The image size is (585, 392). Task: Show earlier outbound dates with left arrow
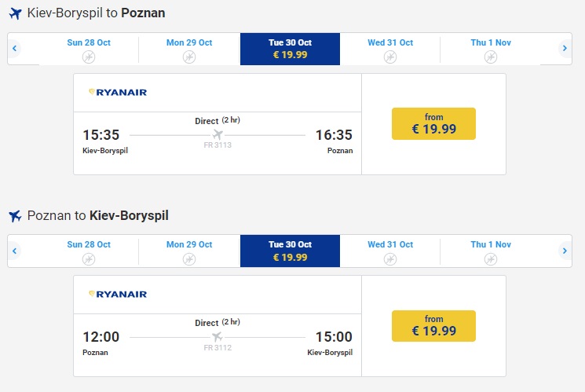[15, 49]
